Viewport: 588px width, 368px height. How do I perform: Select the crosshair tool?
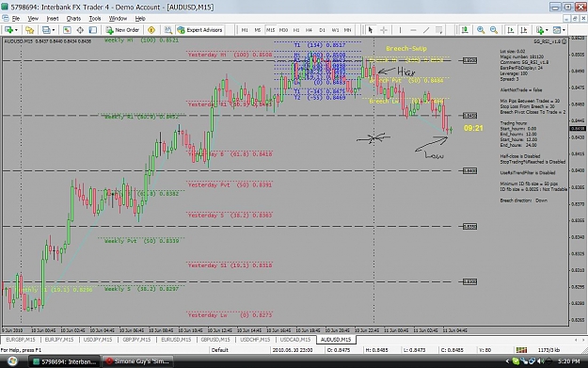coord(384,30)
